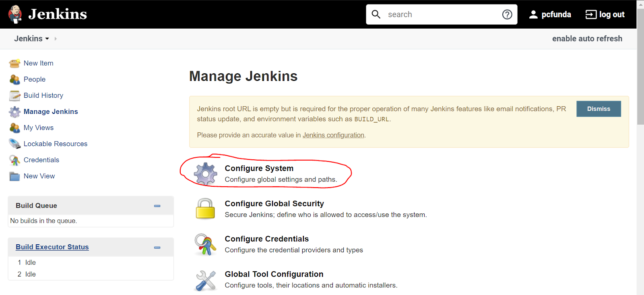Follow the Jenkins configuration link
Image resolution: width=644 pixels, height=295 pixels.
333,135
